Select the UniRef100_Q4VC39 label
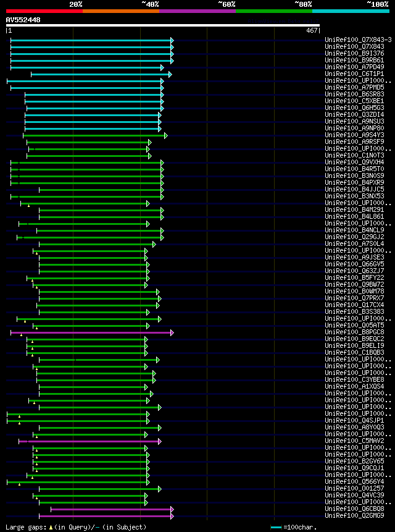 click(355, 495)
